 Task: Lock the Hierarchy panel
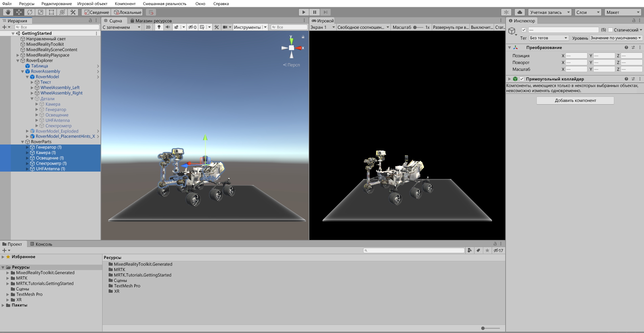[x=90, y=21]
